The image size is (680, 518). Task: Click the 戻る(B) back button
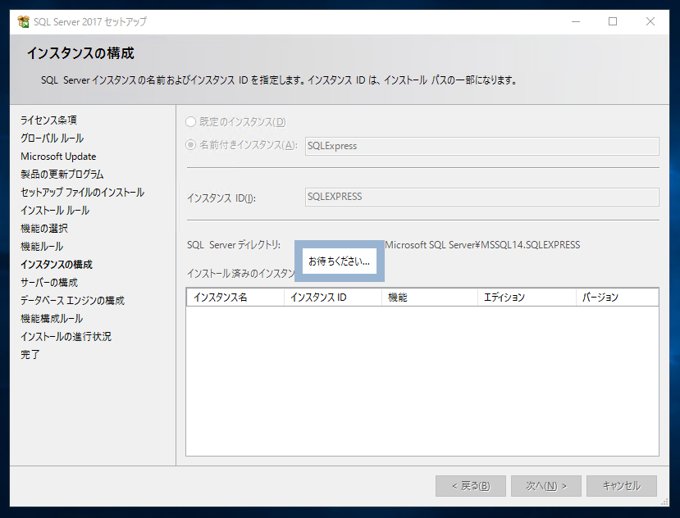(x=471, y=486)
